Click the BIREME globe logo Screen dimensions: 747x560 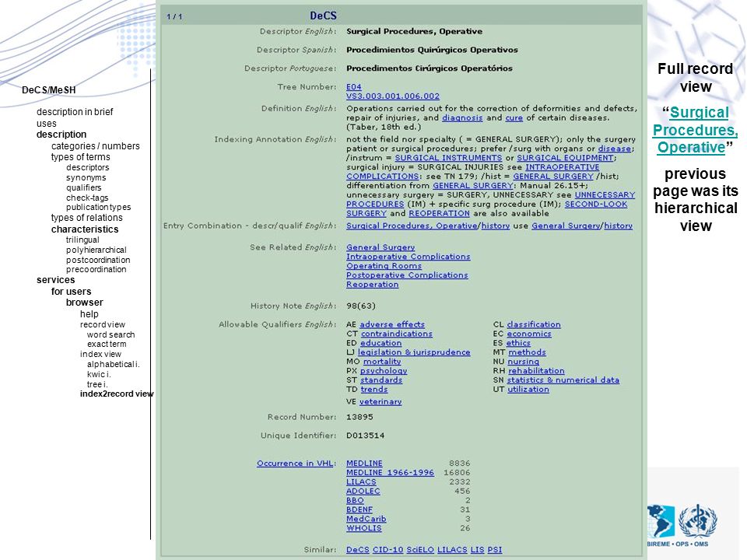661,521
